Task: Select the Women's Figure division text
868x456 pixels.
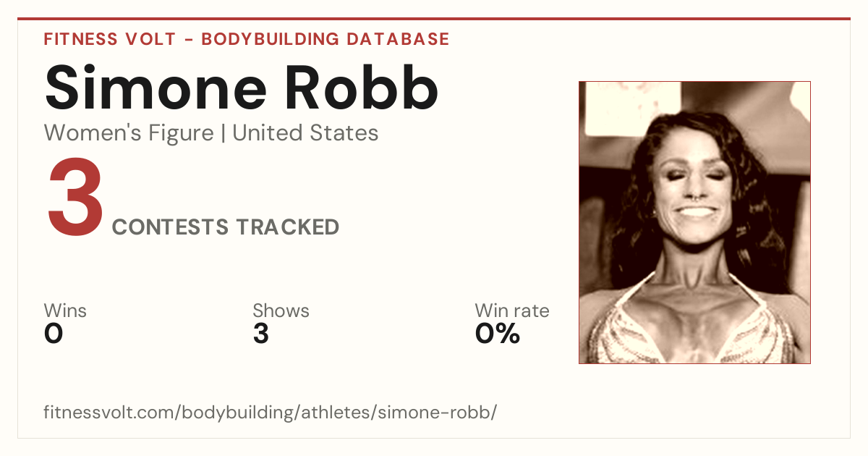Action: [x=129, y=133]
